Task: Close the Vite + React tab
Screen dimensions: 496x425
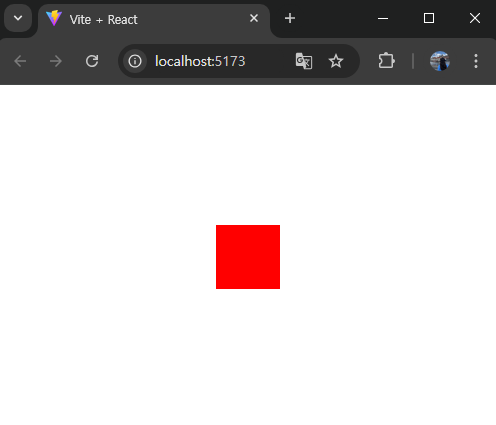Action: coord(254,18)
